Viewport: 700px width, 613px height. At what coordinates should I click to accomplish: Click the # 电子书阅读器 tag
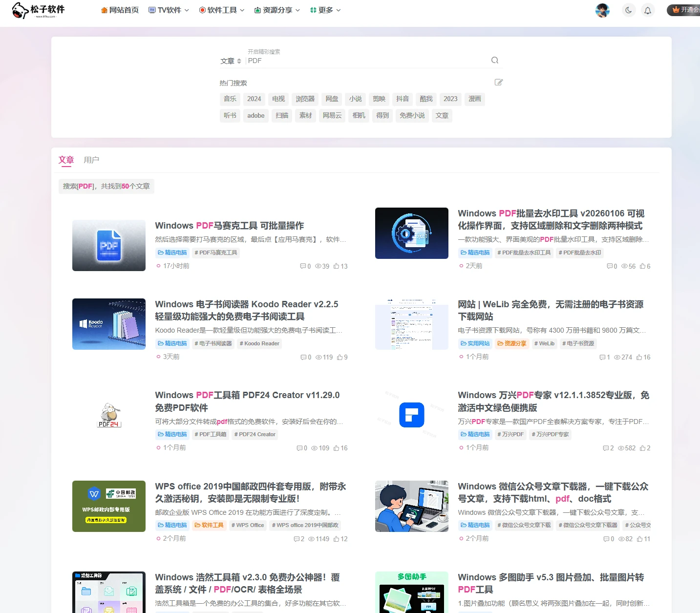[x=213, y=343]
